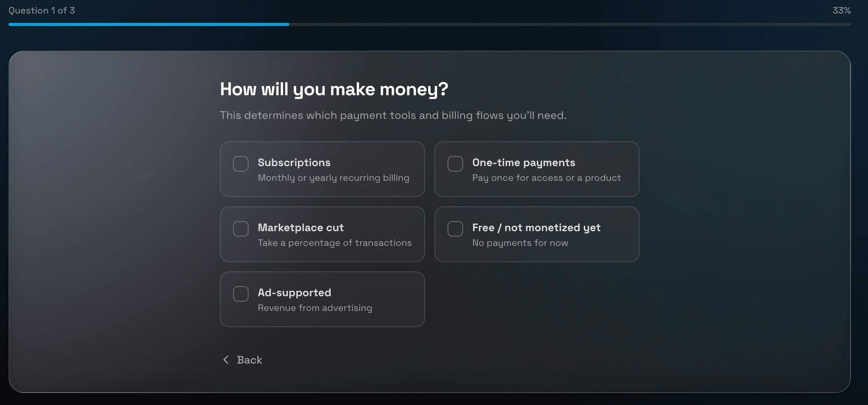
Task: Click "Monthly or yearly recurring billing" description
Action: [x=333, y=178]
